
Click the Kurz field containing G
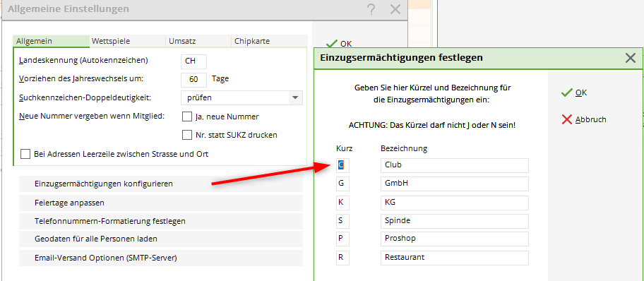pos(342,184)
